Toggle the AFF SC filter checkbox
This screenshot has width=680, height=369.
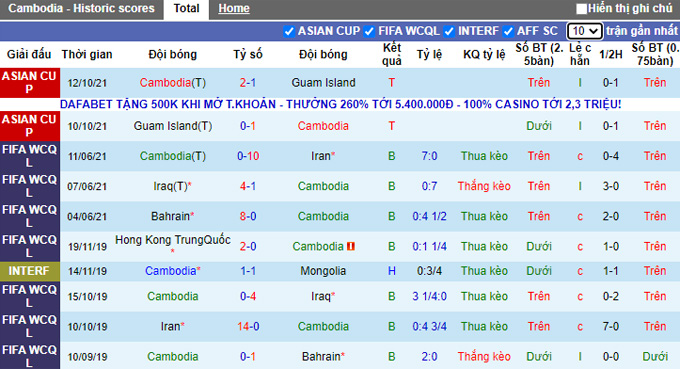point(508,31)
